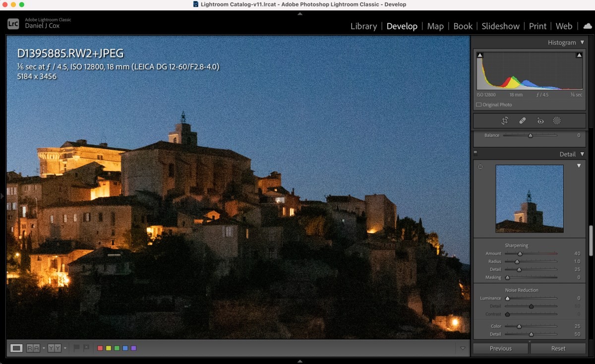
Task: Show the left panel arrow
Action: (2, 196)
